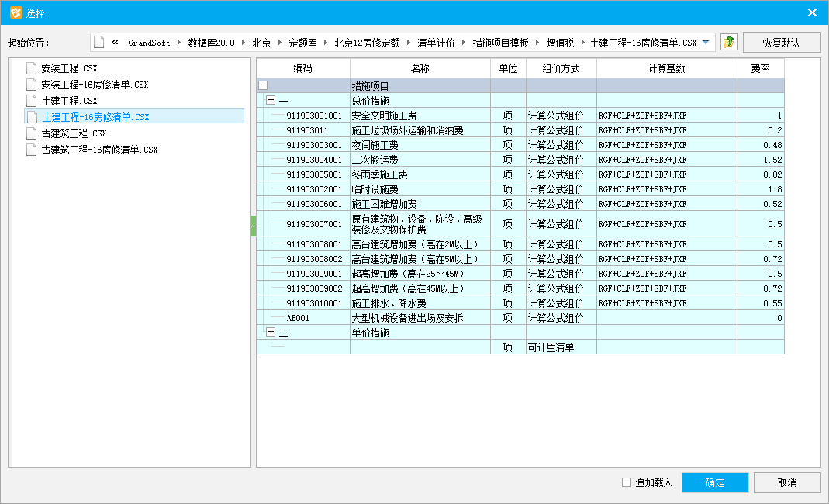Cancel with the 取消 button
This screenshot has height=504, width=829.
click(x=787, y=482)
